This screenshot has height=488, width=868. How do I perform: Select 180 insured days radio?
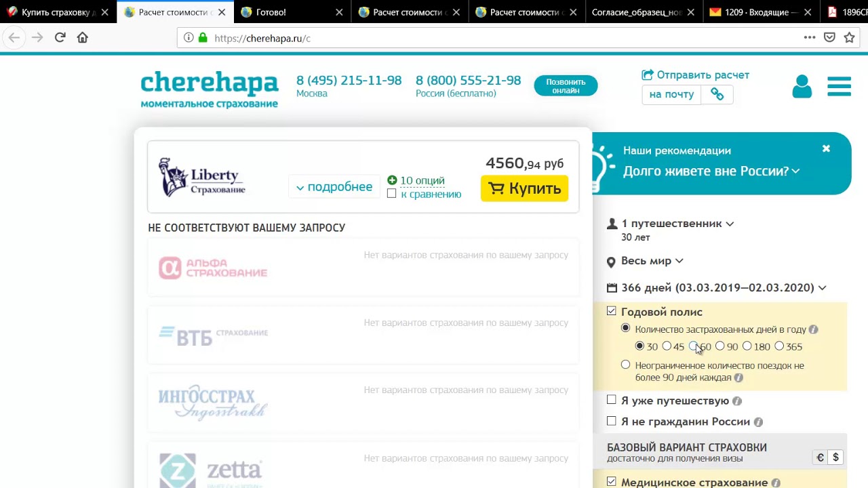[x=747, y=346]
